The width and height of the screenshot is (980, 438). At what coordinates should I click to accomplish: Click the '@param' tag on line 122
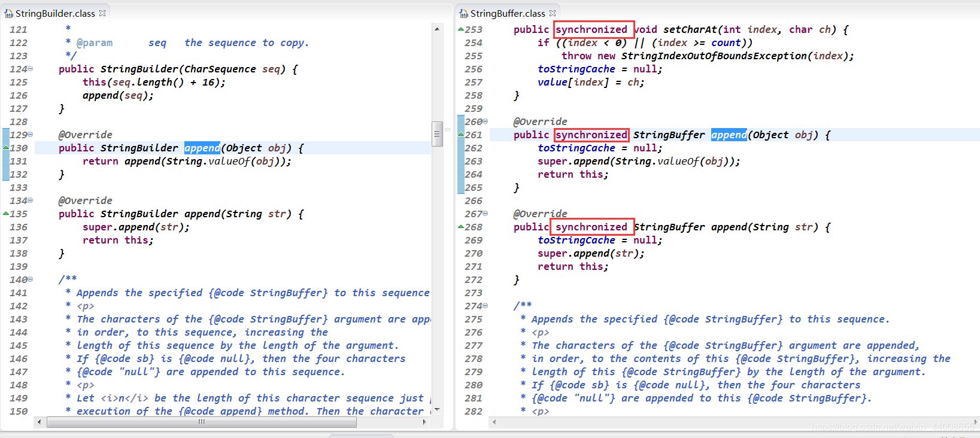[x=95, y=42]
